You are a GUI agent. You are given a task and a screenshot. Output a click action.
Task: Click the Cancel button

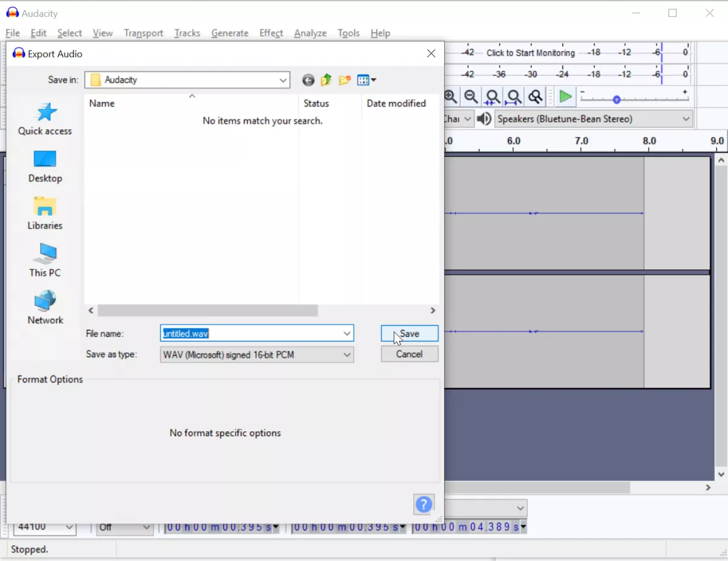[x=409, y=354]
